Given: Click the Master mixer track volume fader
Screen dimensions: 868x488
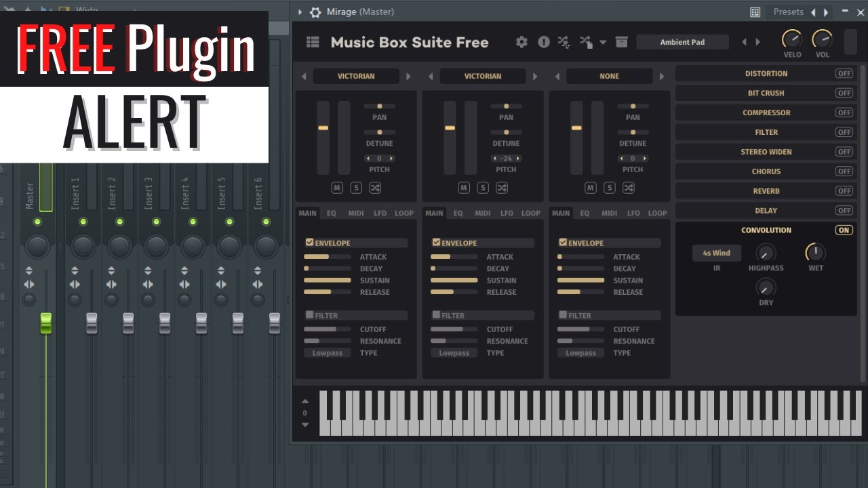Looking at the screenshot, I should point(45,323).
